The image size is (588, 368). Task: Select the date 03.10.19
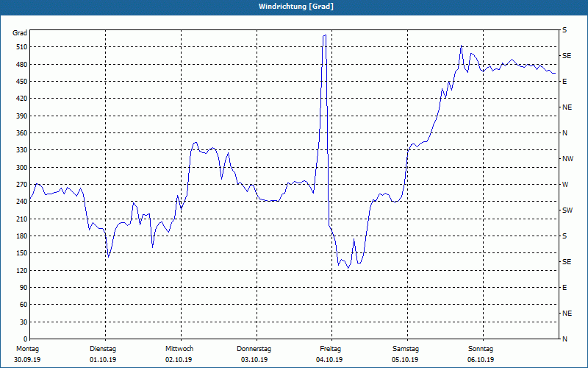tap(254, 360)
